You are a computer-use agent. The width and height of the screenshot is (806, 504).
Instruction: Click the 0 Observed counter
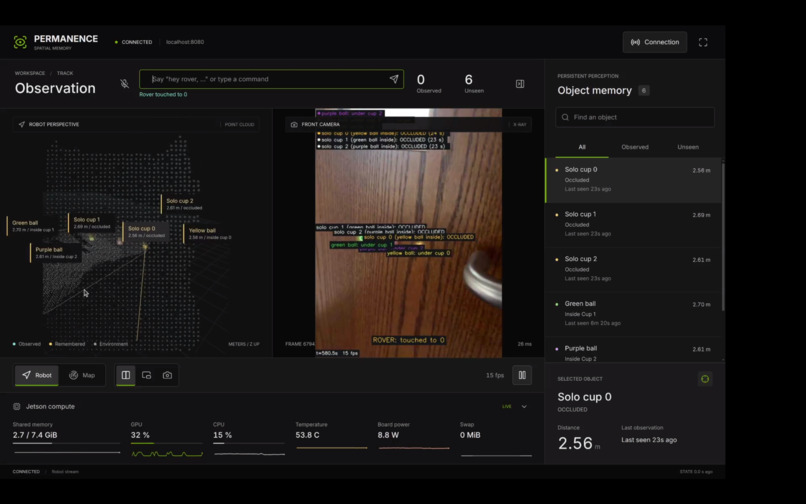(x=428, y=83)
